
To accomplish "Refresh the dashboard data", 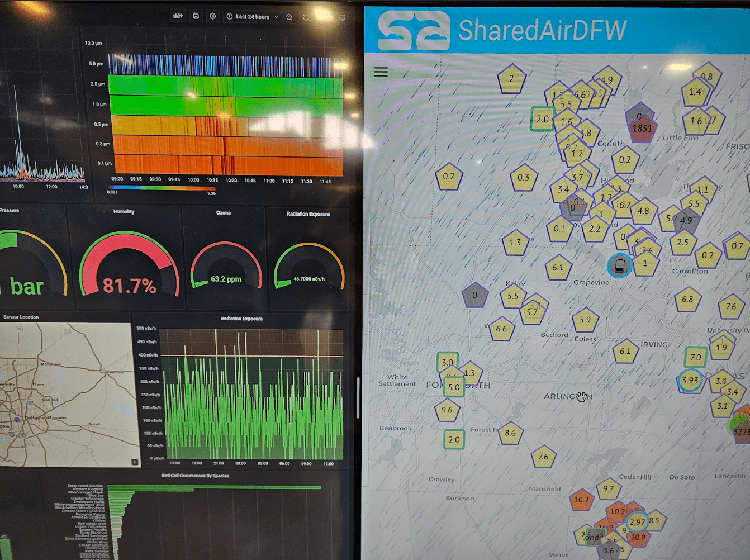I will [x=306, y=17].
